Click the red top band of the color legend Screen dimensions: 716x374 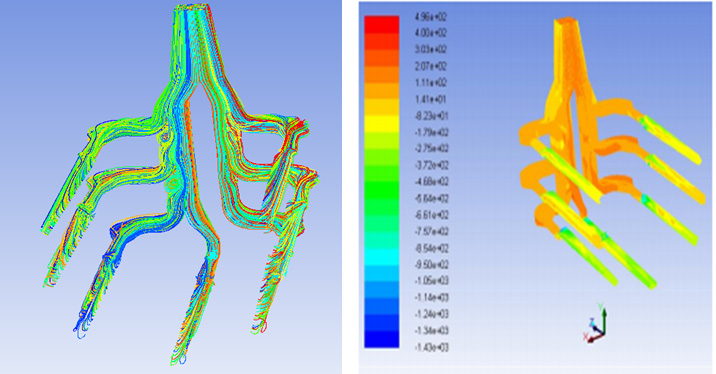point(382,24)
